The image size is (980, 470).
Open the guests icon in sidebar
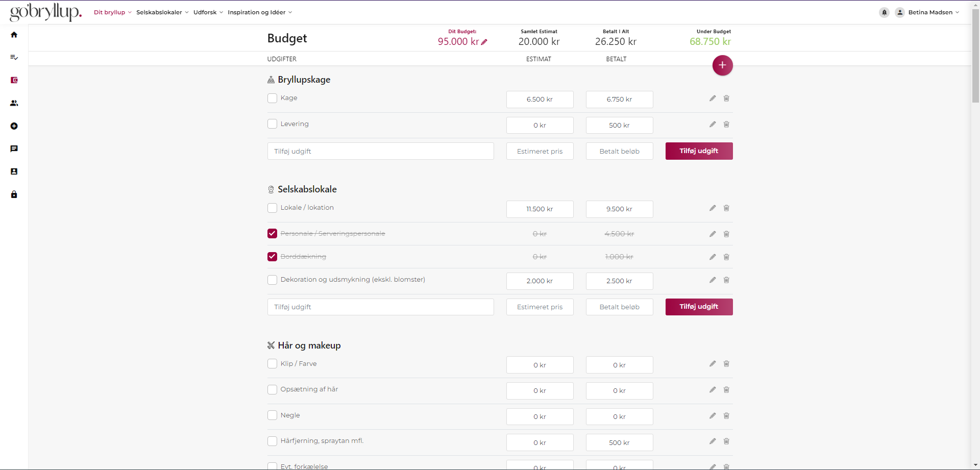tap(14, 103)
